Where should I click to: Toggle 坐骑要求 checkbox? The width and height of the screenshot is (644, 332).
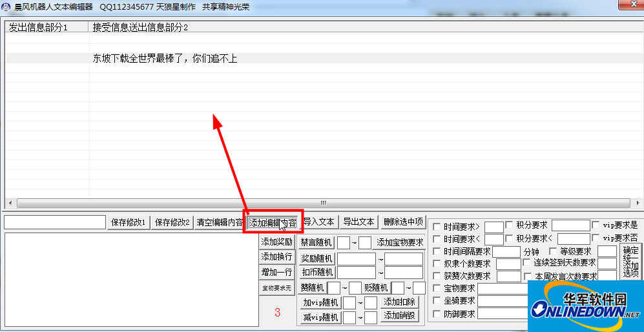pyautogui.click(x=437, y=301)
